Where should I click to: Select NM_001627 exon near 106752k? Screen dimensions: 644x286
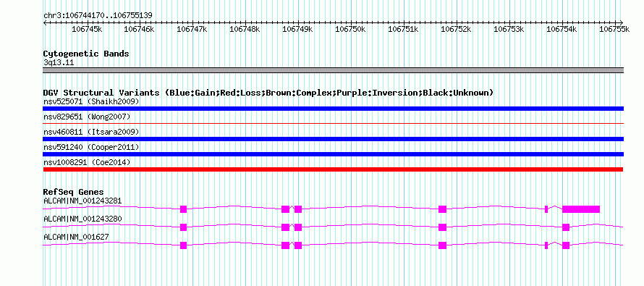[x=442, y=245]
